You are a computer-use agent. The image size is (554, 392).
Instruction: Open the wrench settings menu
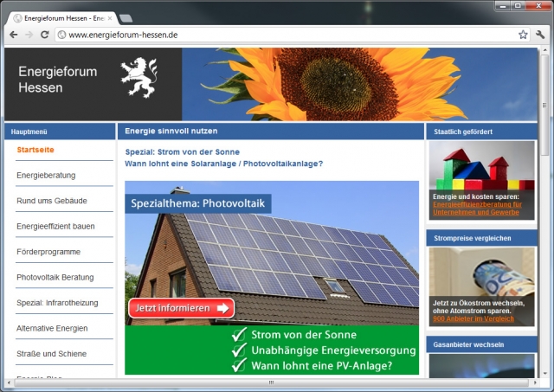[540, 35]
